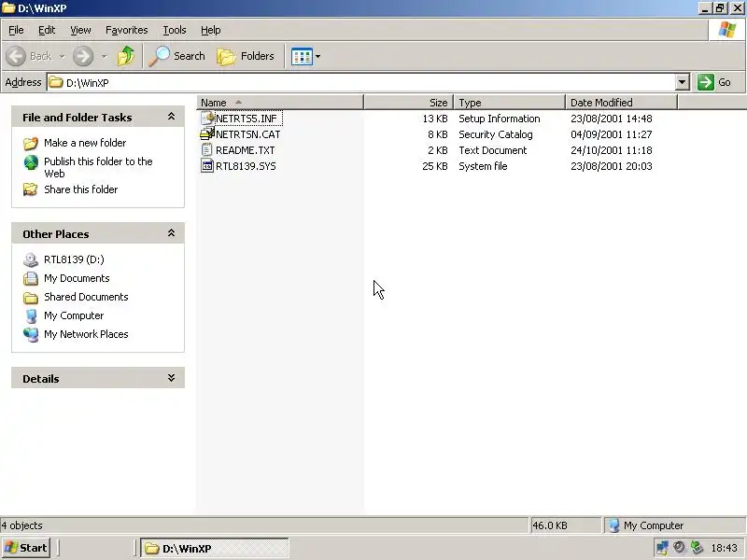The width and height of the screenshot is (747, 560).
Task: Click the NETRTSN.CAT file name
Action: 247,134
